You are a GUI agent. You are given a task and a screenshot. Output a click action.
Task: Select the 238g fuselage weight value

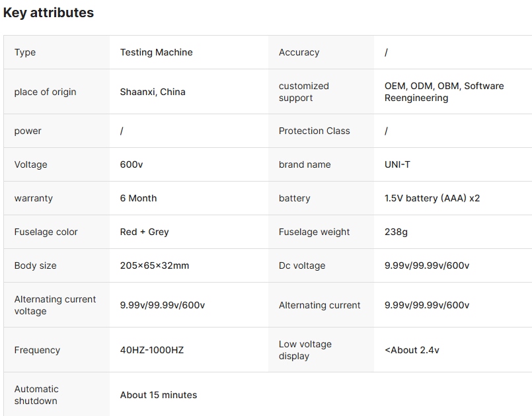click(x=397, y=232)
